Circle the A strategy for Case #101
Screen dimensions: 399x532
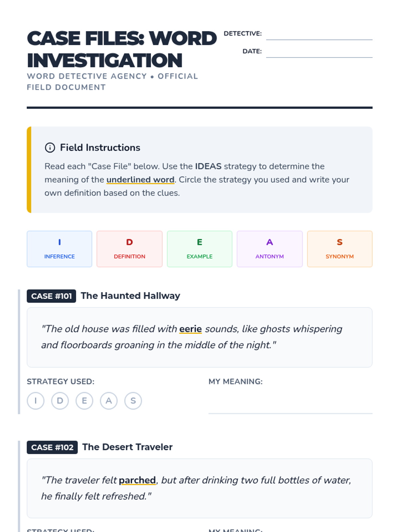[x=109, y=401]
